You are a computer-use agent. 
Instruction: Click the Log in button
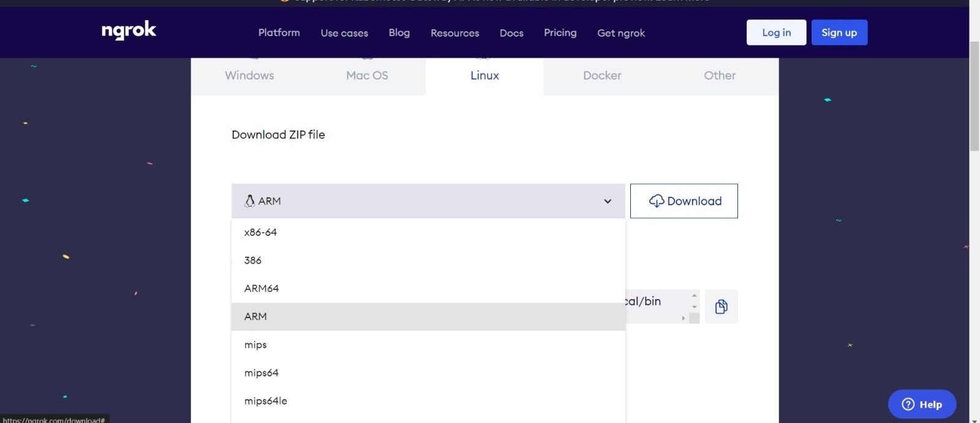pyautogui.click(x=776, y=32)
